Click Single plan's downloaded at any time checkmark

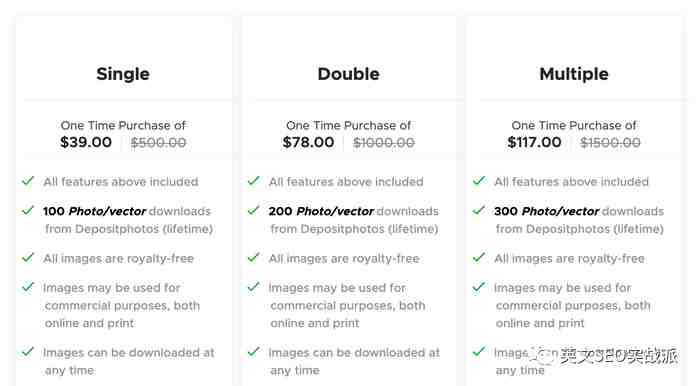click(x=28, y=351)
